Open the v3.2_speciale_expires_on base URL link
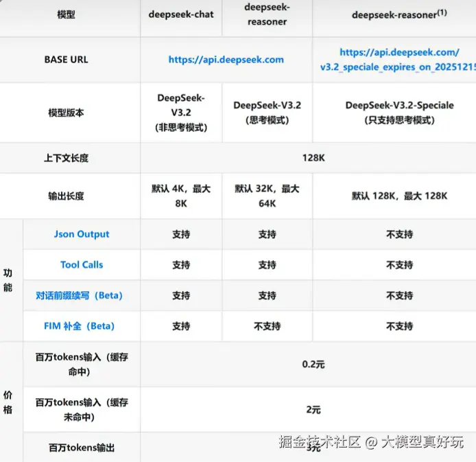Viewport: 476px width, 462px height. 398,60
